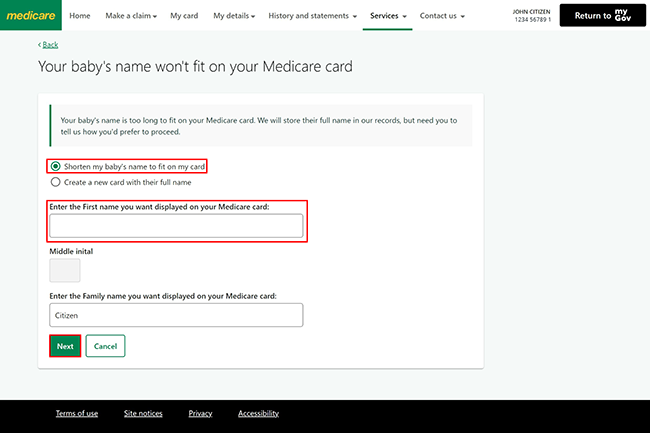
Task: Open the My details dropdown menu
Action: coord(234,16)
